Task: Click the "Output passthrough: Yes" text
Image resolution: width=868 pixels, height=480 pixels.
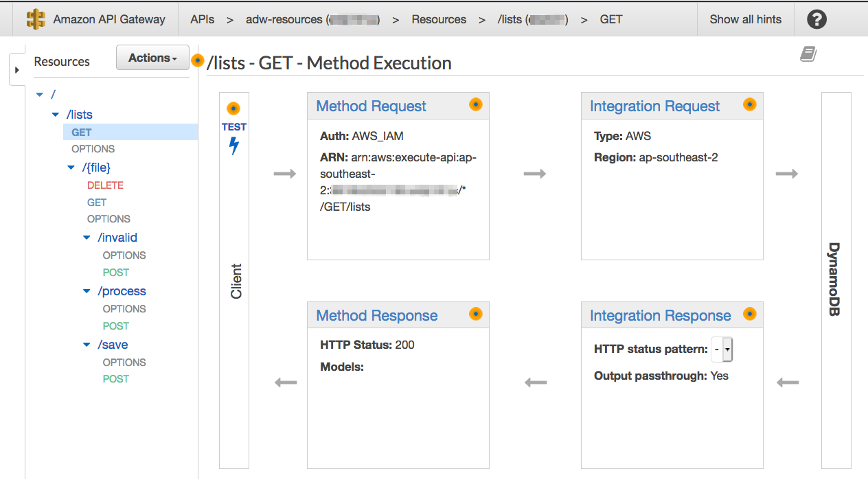Action: click(661, 376)
